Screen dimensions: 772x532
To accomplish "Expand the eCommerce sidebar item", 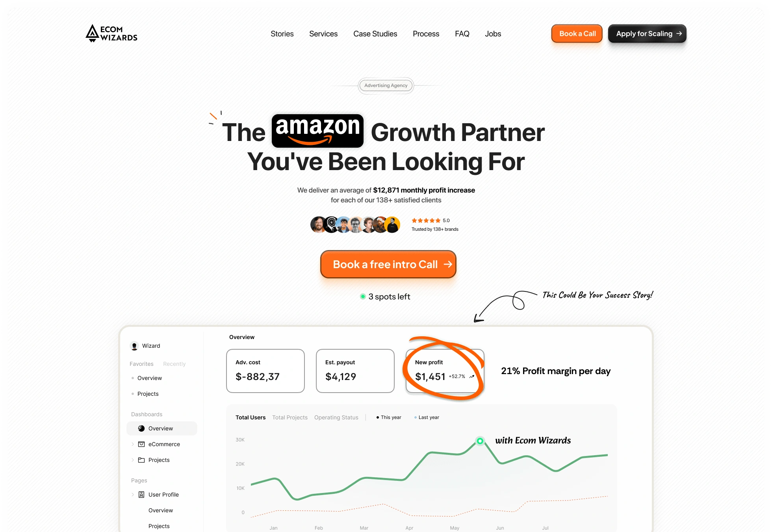I will click(133, 444).
